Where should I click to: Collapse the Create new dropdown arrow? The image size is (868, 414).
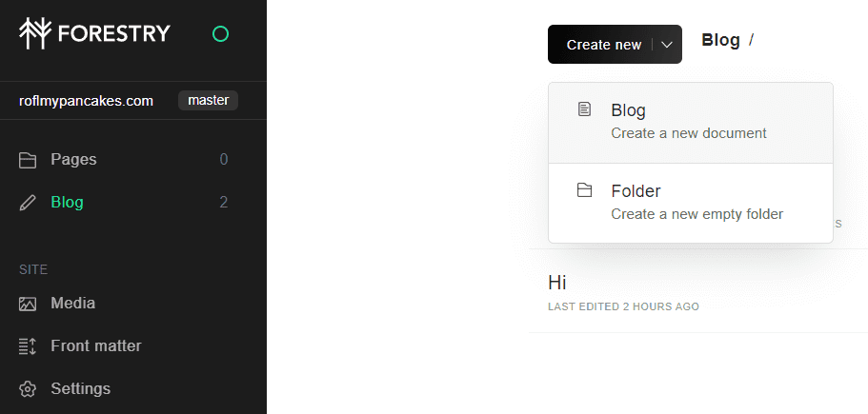[x=667, y=45]
